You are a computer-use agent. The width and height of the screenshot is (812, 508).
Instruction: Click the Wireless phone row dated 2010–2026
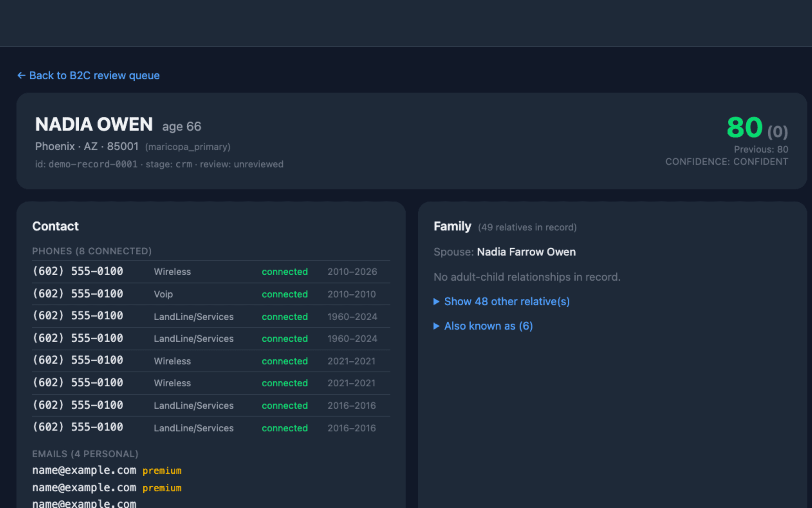pos(211,271)
